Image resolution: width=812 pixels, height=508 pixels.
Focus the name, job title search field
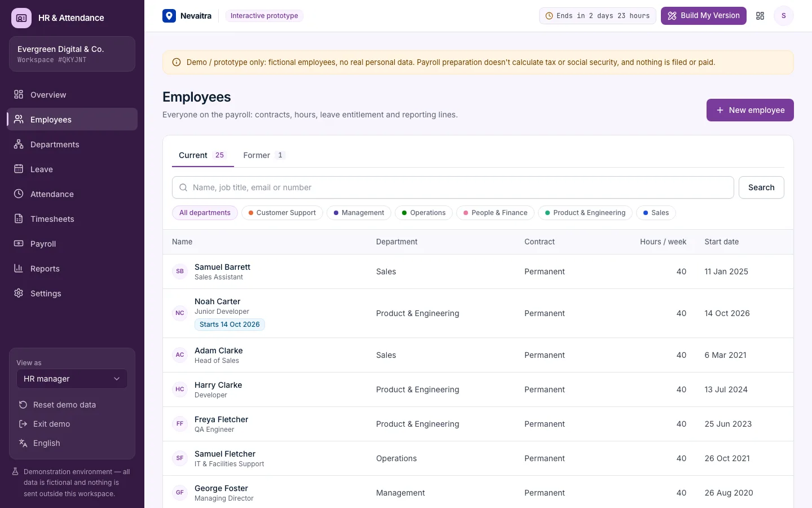453,187
